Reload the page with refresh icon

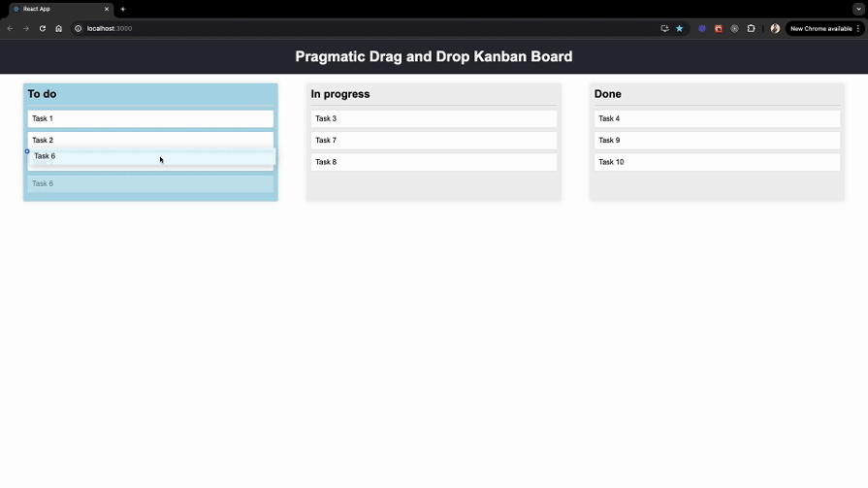[x=42, y=28]
